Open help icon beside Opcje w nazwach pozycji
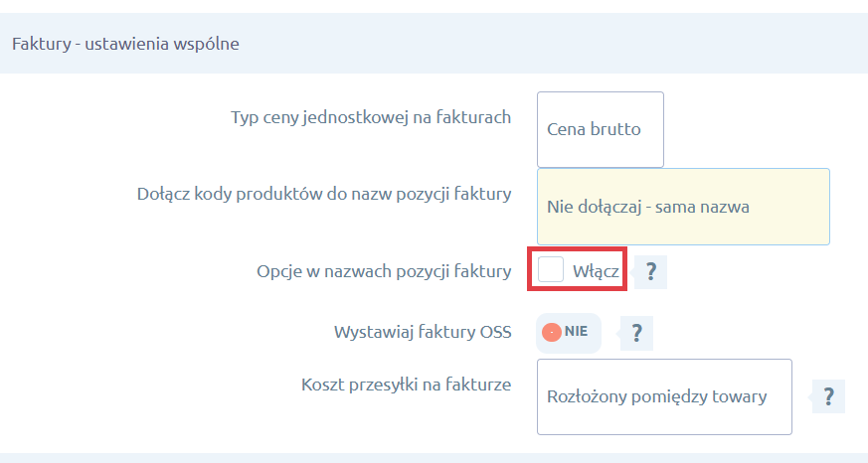 (651, 272)
